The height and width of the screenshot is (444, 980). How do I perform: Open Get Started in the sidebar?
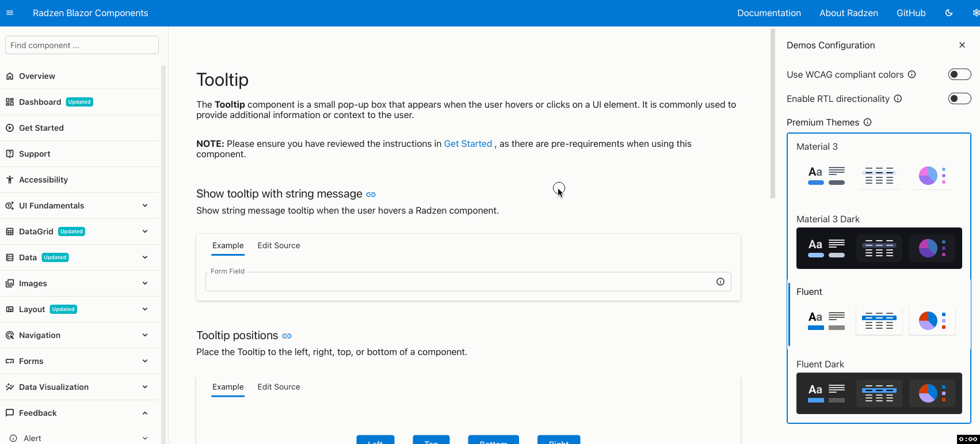click(x=79, y=128)
